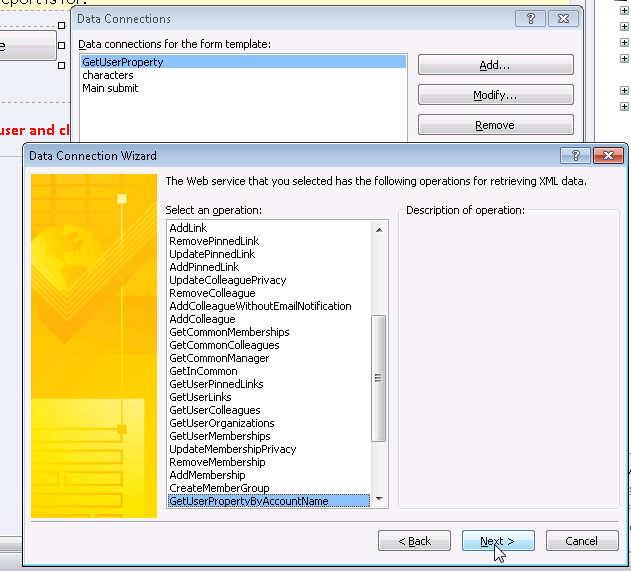Close the Data Connection Wizard window
The image size is (631, 571).
click(x=607, y=155)
